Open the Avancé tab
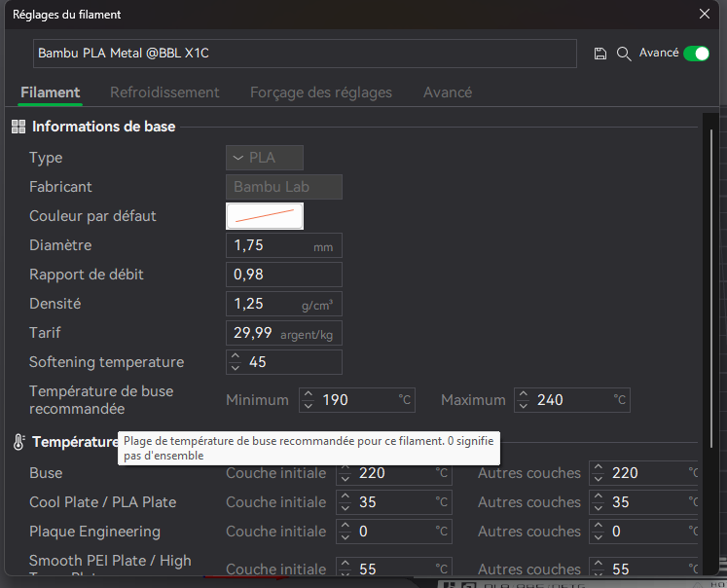 (448, 92)
